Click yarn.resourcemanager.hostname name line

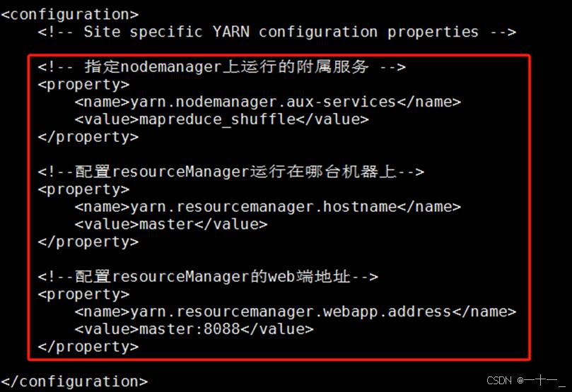268,206
